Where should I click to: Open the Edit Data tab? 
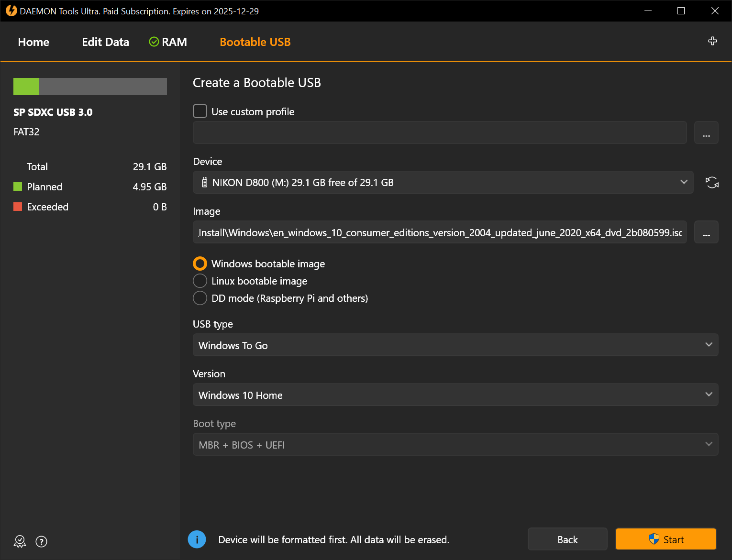coord(105,42)
